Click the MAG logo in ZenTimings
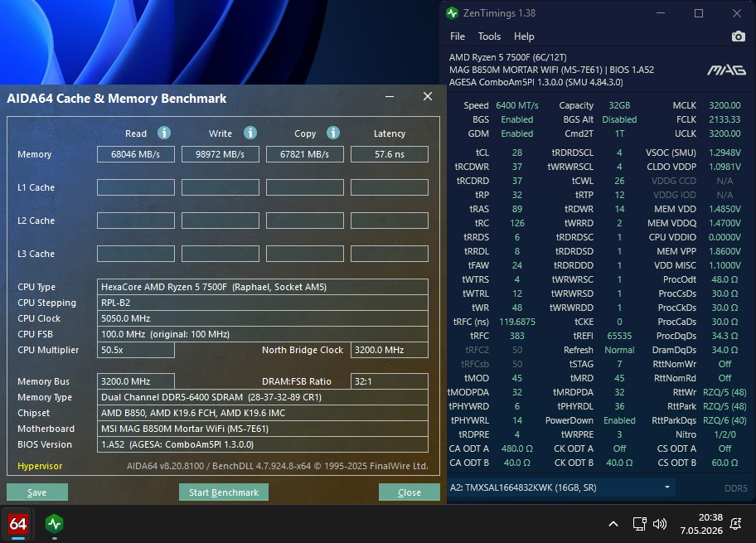756x543 pixels. pos(726,70)
